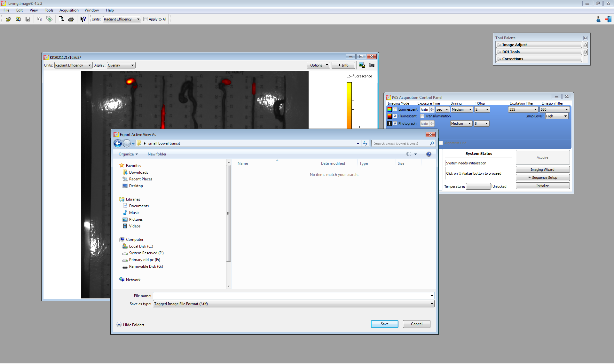Click the camera snapshot icon in image window
The width and height of the screenshot is (614, 364).
[x=372, y=65]
